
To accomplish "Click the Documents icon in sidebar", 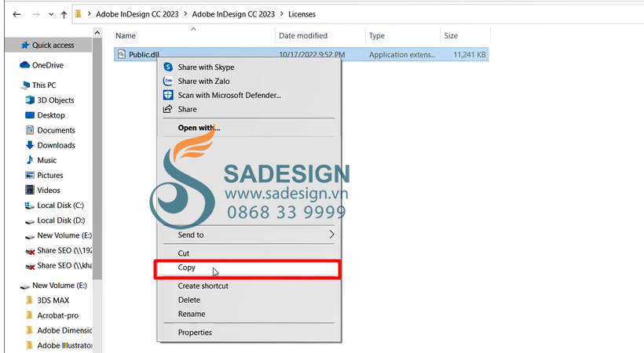I will pyautogui.click(x=30, y=130).
